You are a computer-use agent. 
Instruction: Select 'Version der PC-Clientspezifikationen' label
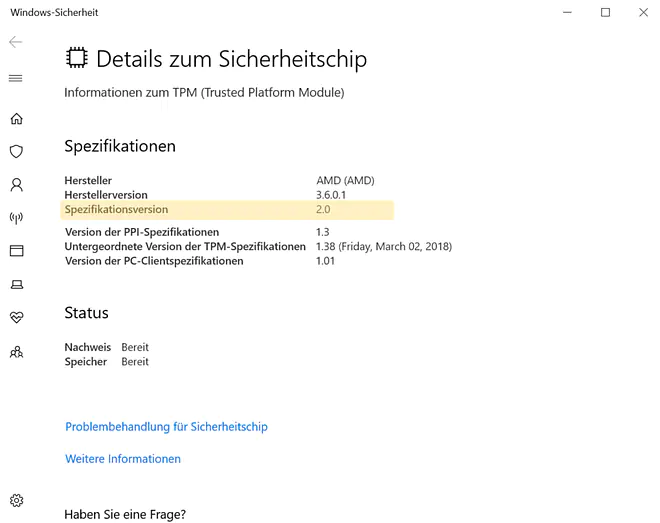click(x=154, y=261)
